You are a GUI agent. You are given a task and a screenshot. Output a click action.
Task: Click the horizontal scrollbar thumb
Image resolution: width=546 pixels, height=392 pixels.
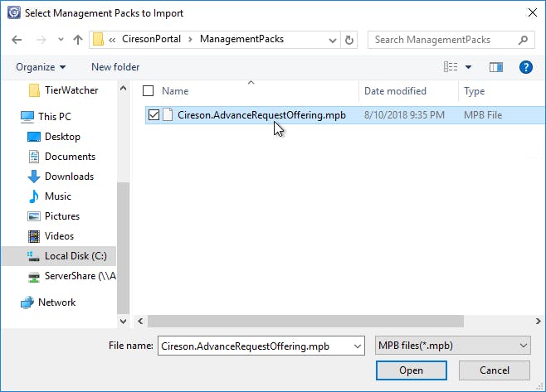[x=305, y=321]
